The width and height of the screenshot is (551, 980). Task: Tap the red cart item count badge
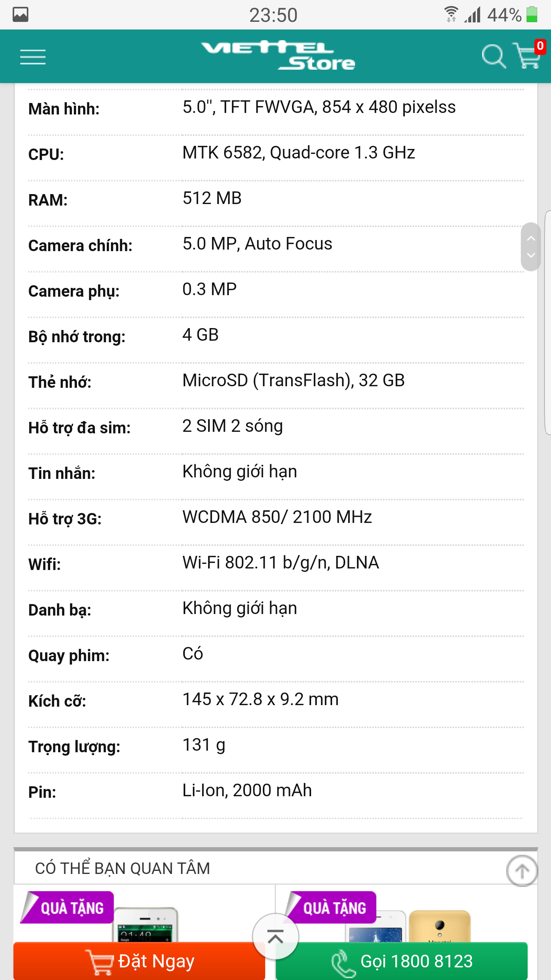540,46
